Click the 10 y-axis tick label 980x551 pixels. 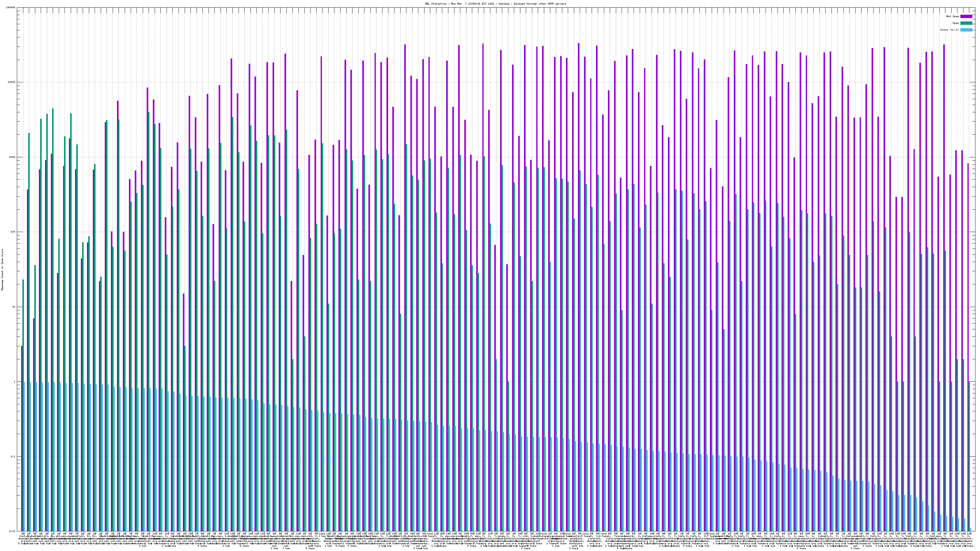click(14, 307)
